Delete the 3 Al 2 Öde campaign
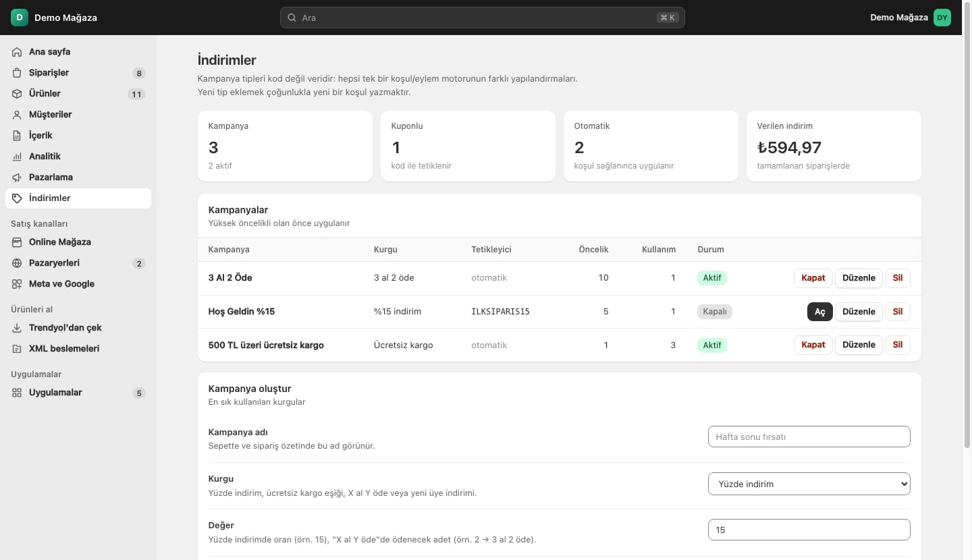972x560 pixels. click(x=898, y=278)
